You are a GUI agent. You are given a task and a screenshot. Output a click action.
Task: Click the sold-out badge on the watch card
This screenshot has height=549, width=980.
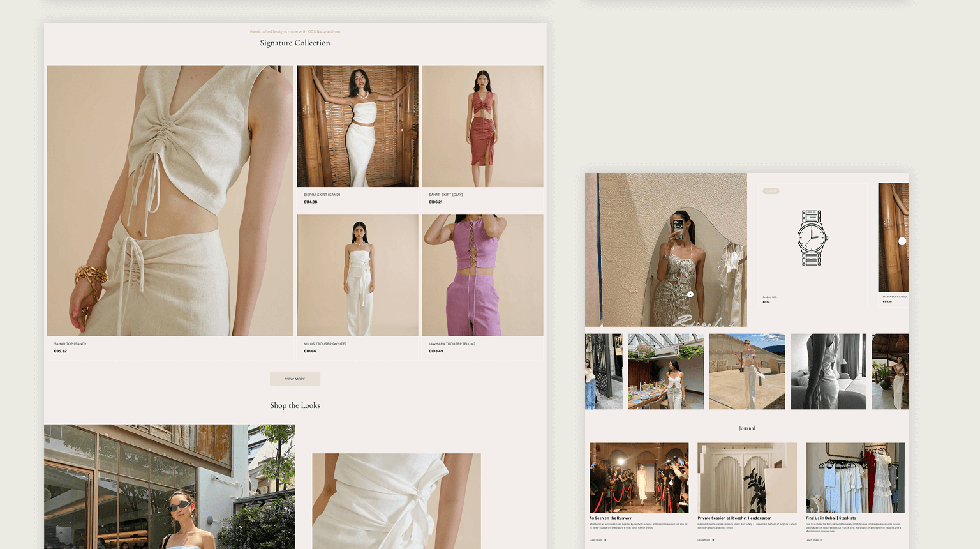pyautogui.click(x=771, y=191)
